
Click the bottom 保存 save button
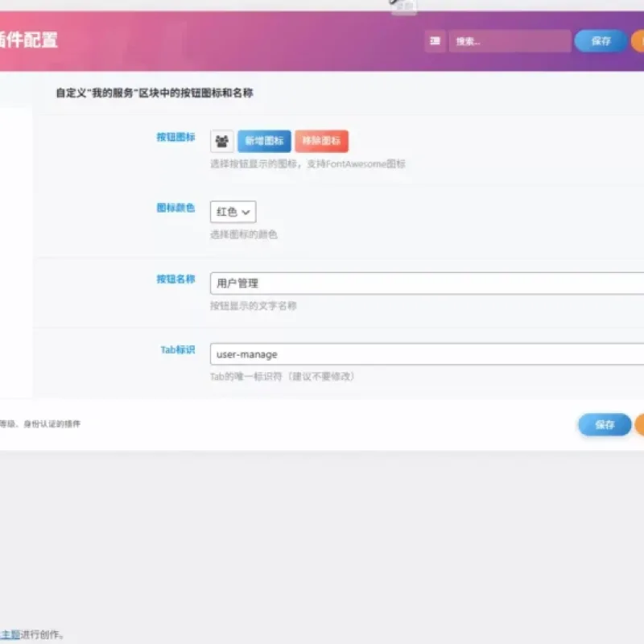click(605, 425)
